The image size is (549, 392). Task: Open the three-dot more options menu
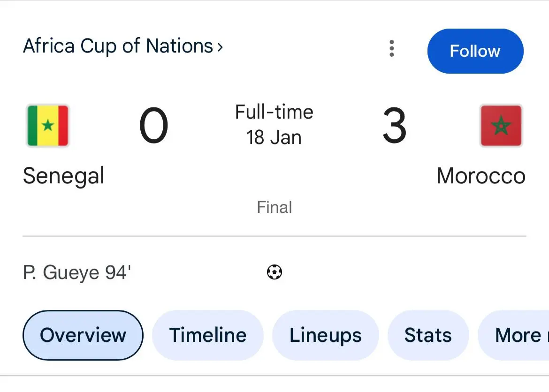coord(392,49)
